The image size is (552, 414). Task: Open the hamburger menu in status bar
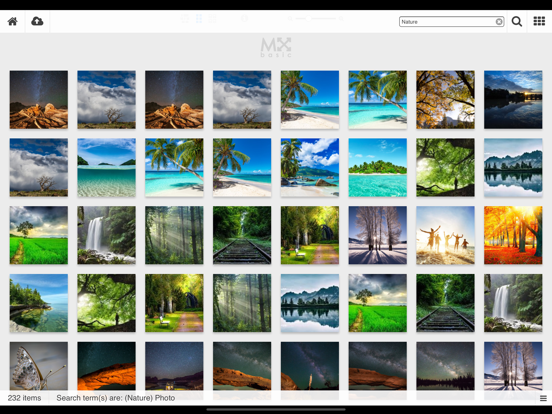click(543, 398)
